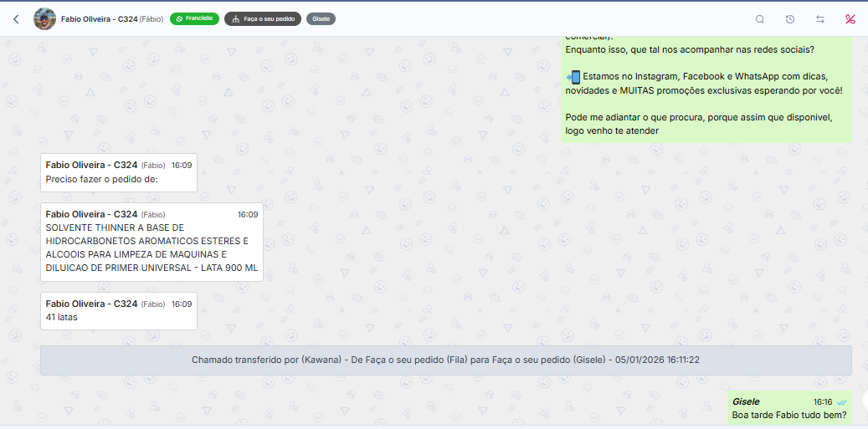Open search in conversation magnifier icon
The image size is (868, 429).
click(x=760, y=19)
